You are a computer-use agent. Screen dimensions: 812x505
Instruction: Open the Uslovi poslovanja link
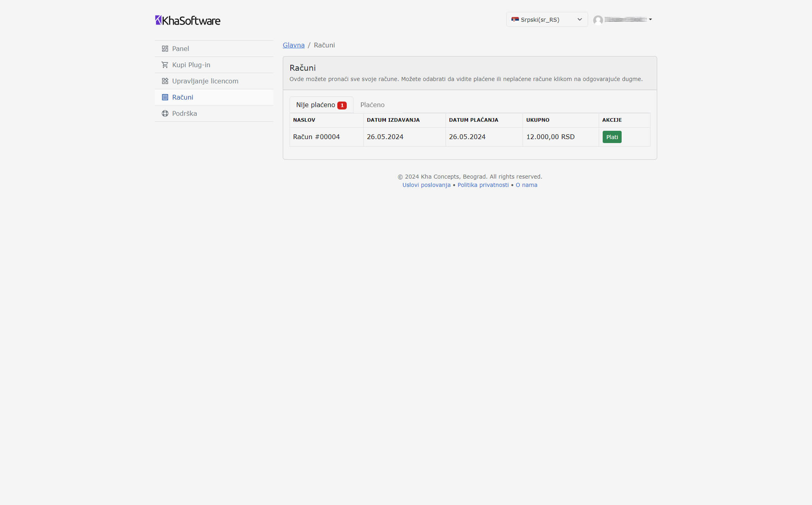tap(427, 185)
